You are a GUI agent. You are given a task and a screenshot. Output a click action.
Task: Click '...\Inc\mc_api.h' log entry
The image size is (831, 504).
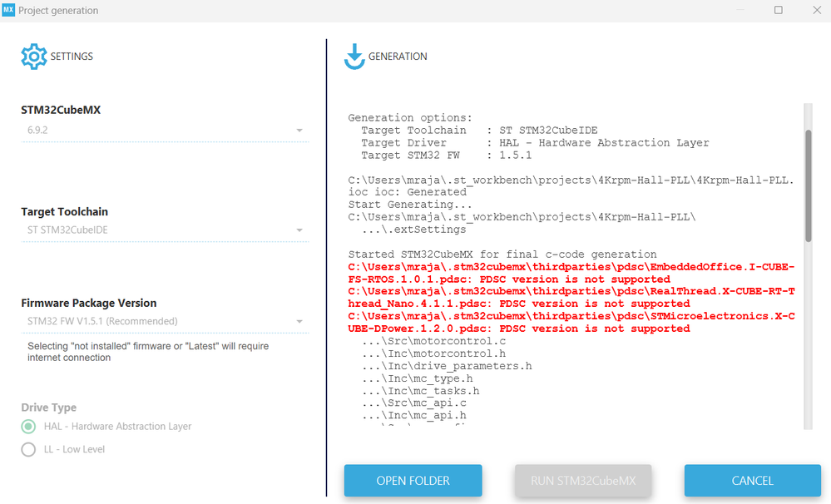click(414, 416)
